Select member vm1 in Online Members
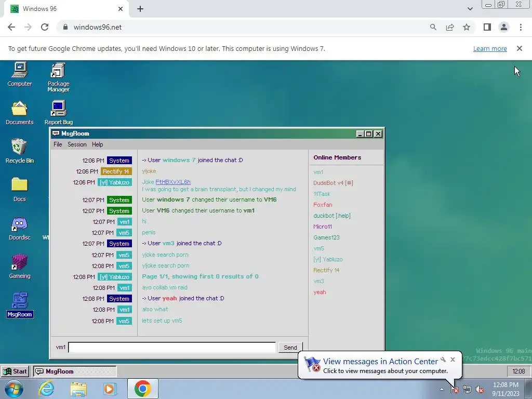The image size is (532, 399). [318, 172]
